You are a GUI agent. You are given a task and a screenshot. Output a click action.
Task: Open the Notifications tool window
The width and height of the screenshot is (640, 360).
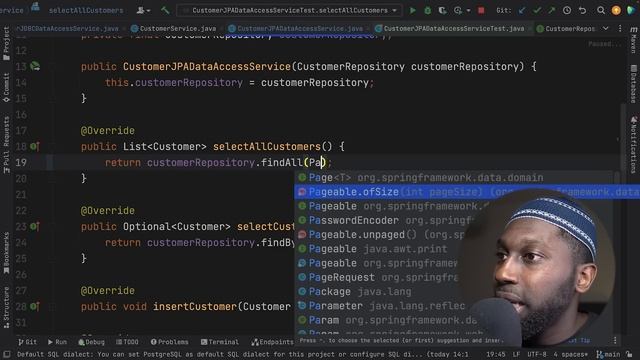click(x=633, y=145)
